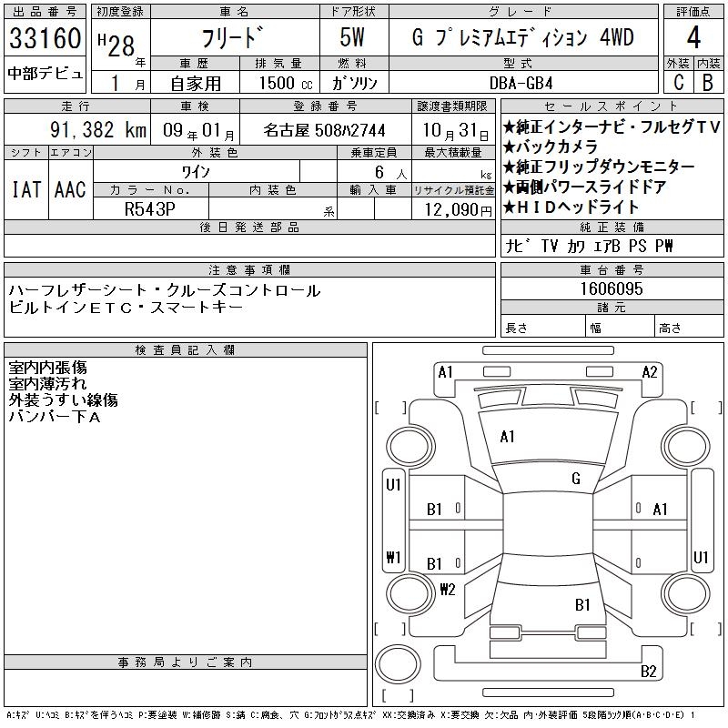Click the 室内内張傷 inspector note

(47, 369)
